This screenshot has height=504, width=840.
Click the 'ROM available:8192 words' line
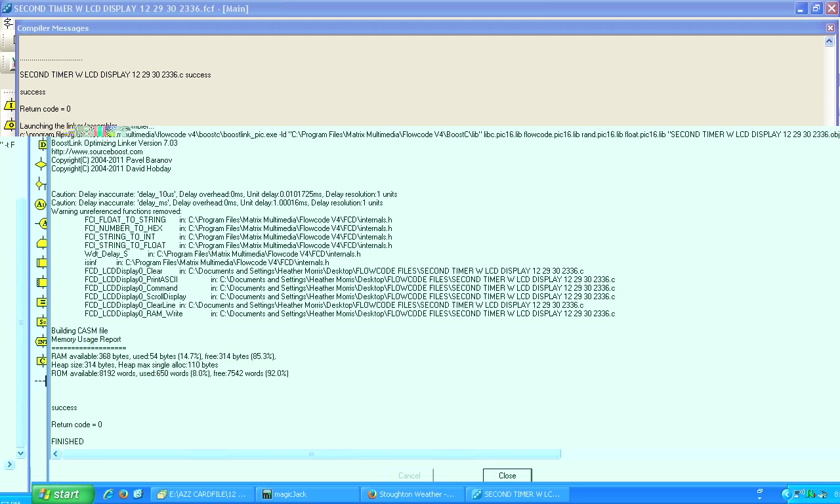(x=170, y=373)
